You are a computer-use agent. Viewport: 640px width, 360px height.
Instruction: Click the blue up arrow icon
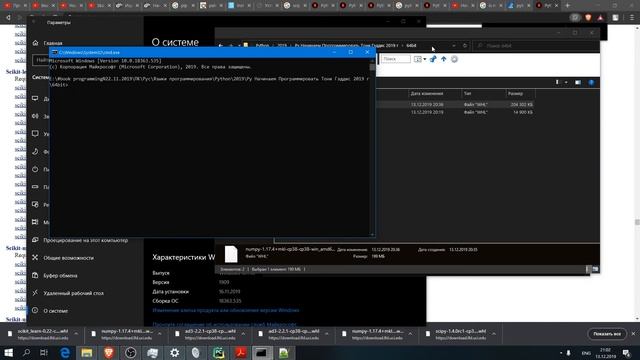(443, 59)
